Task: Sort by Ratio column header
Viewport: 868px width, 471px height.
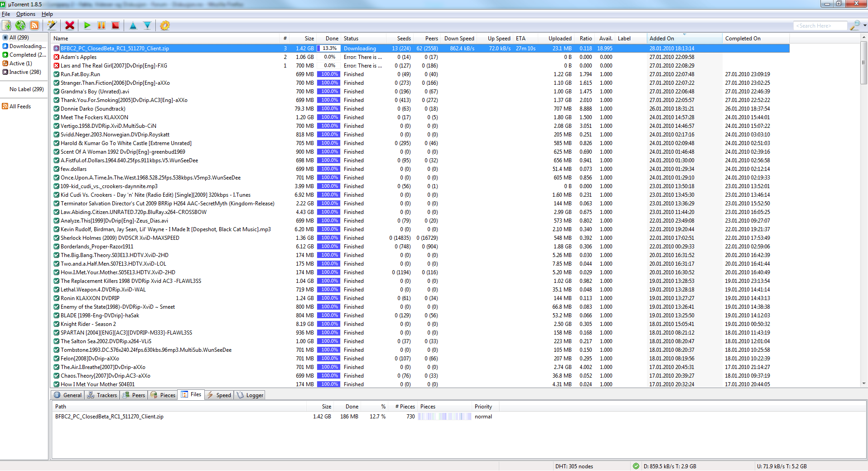Action: (x=585, y=39)
